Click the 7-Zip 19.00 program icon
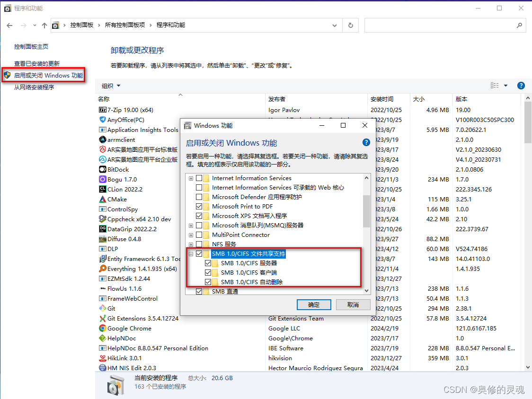The height and width of the screenshot is (399, 532). [102, 110]
